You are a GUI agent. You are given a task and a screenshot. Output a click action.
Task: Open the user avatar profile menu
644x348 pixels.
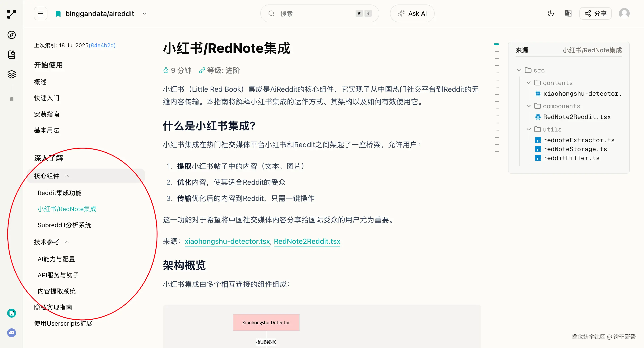pyautogui.click(x=624, y=13)
